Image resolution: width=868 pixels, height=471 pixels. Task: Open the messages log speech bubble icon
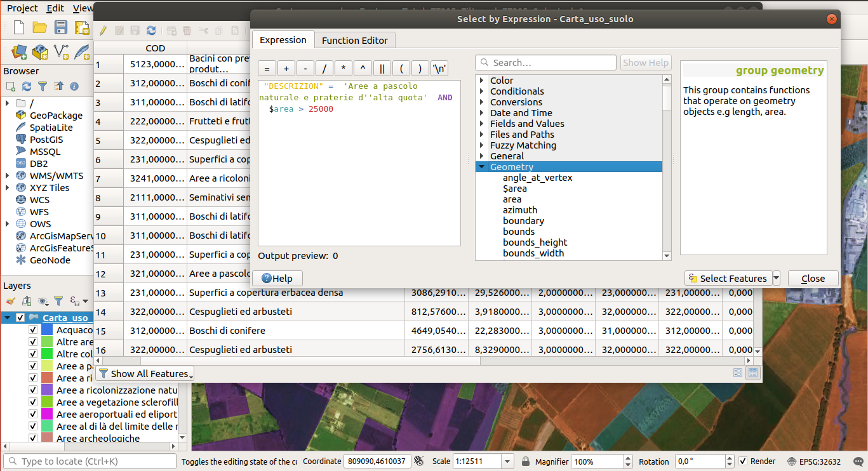[x=858, y=461]
